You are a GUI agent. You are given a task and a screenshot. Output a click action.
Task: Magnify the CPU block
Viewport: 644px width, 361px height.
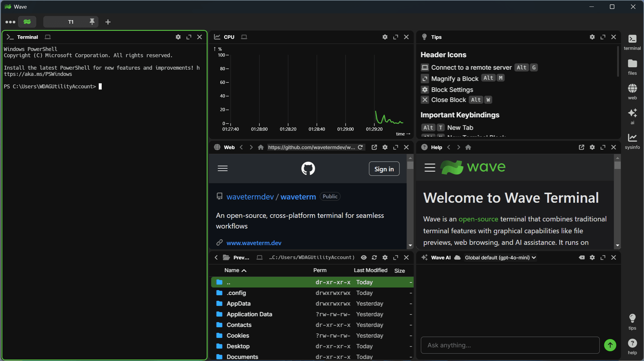(396, 37)
